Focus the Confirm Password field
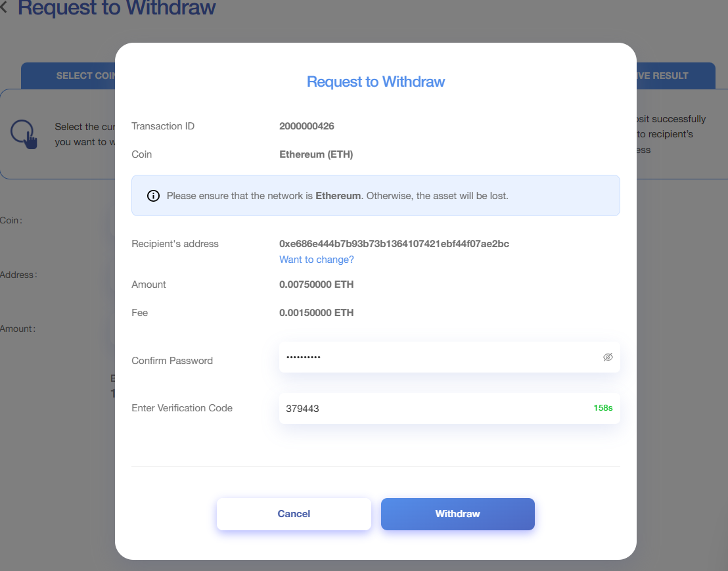 (x=440, y=357)
